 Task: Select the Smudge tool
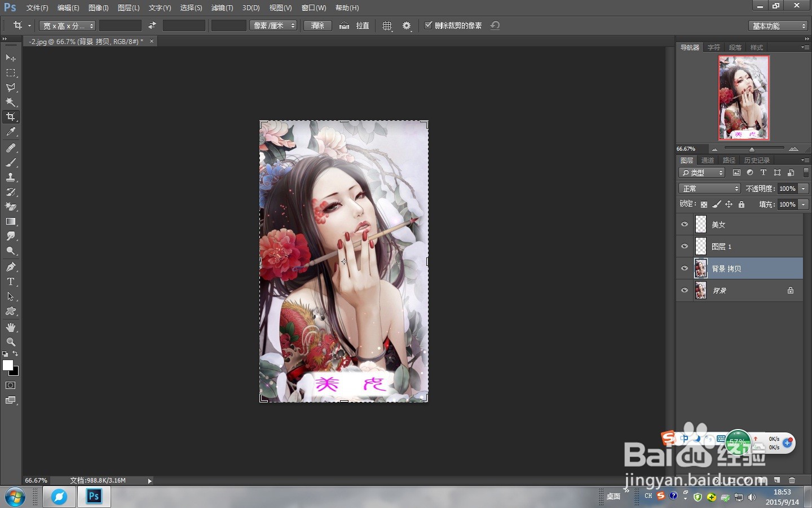(10, 236)
